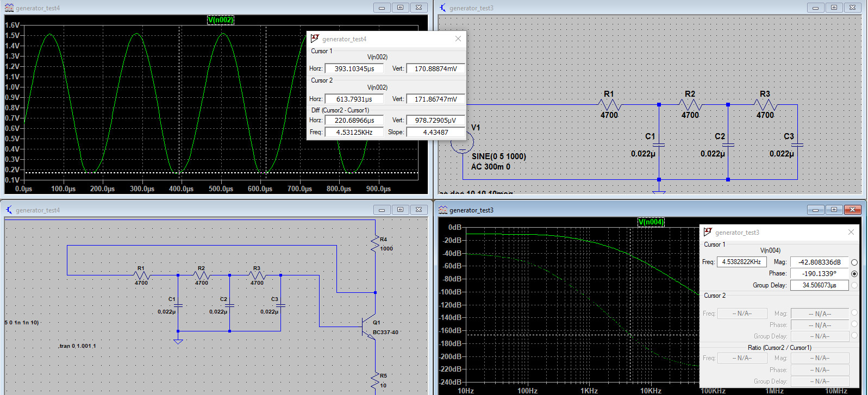The width and height of the screenshot is (868, 395).
Task: Click capacitor C3 in generator_test3 schematic
Action: click(797, 145)
